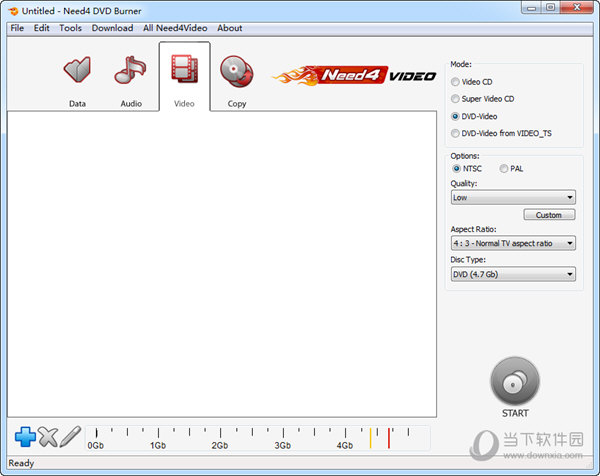600x476 pixels.
Task: Select Super Video CD mode
Action: pos(455,99)
